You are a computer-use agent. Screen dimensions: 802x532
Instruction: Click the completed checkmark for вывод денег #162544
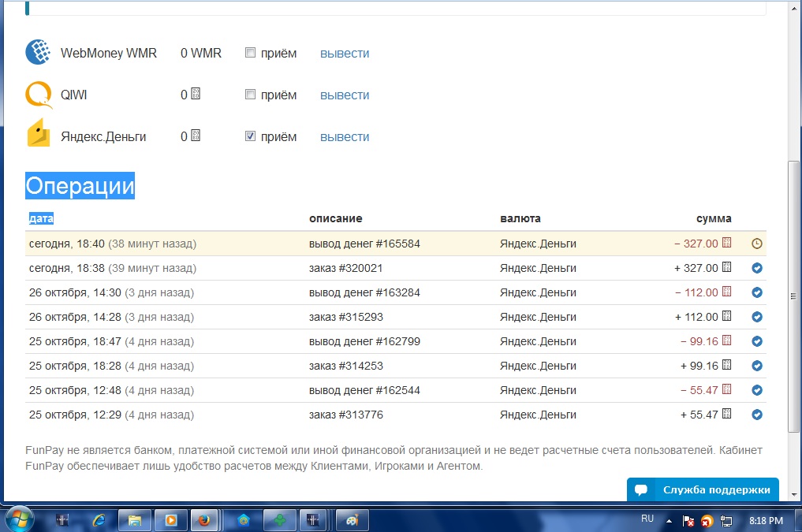[x=757, y=390]
